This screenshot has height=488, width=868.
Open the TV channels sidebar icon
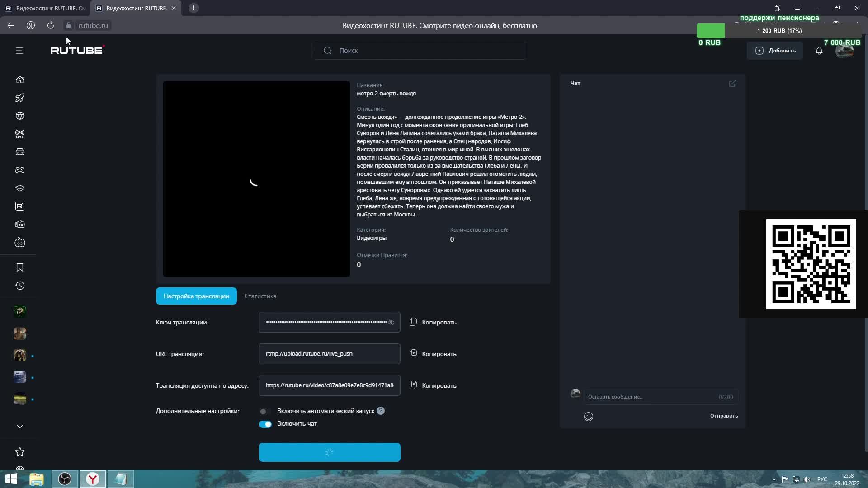point(20,224)
